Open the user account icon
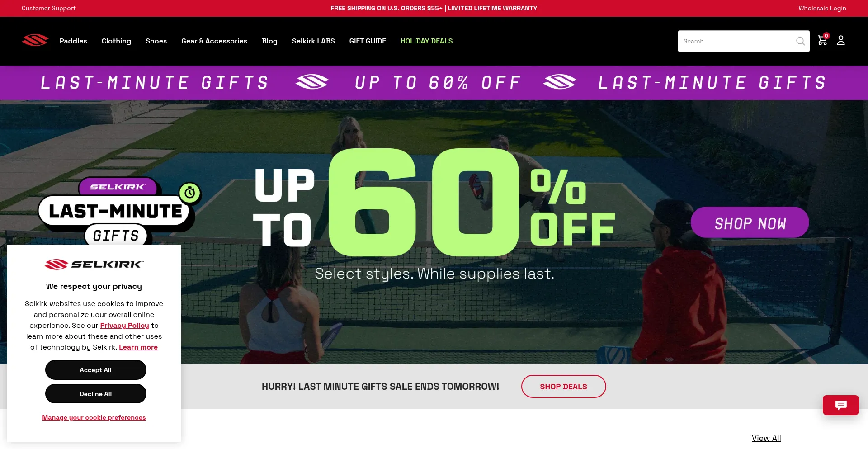Screen dimensions: 868x449 [x=841, y=41]
